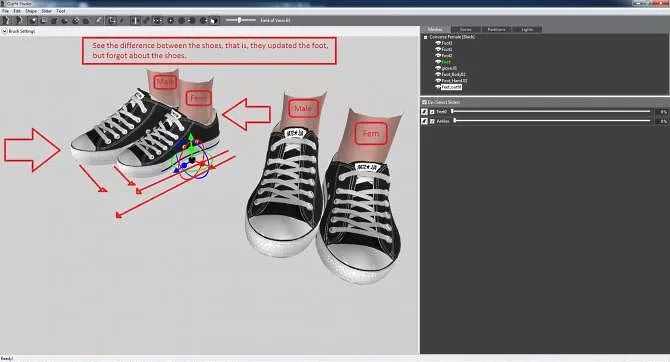The image size is (670, 362).
Task: Activate the Transform tool in the toolbar
Action: (112, 20)
